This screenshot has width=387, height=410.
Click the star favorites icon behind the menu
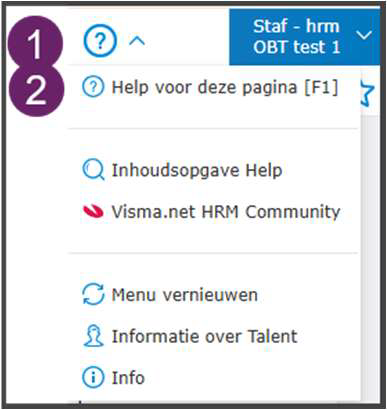coord(368,94)
